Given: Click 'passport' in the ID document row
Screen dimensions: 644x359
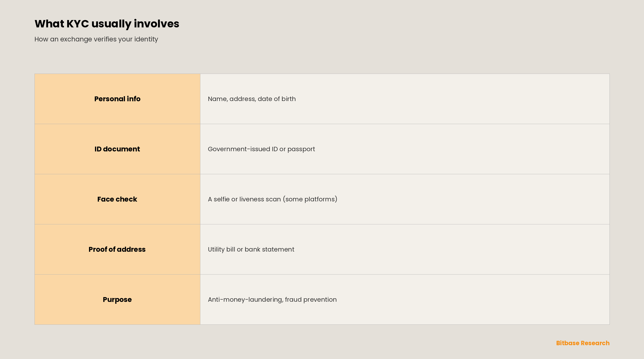Looking at the screenshot, I should [301, 149].
